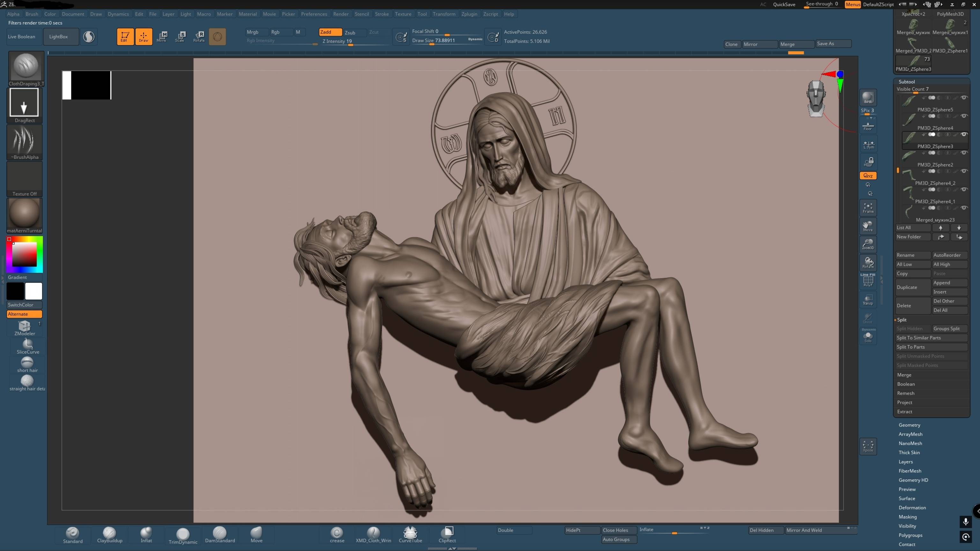Click the white secondary color swatch
This screenshot has width=980, height=551.
click(33, 291)
